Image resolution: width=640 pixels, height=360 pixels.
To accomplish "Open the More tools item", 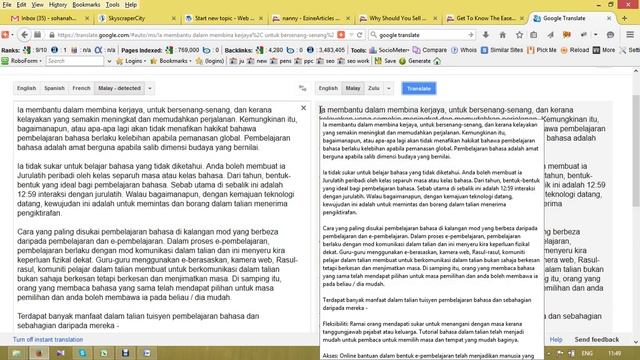I will coord(604,50).
